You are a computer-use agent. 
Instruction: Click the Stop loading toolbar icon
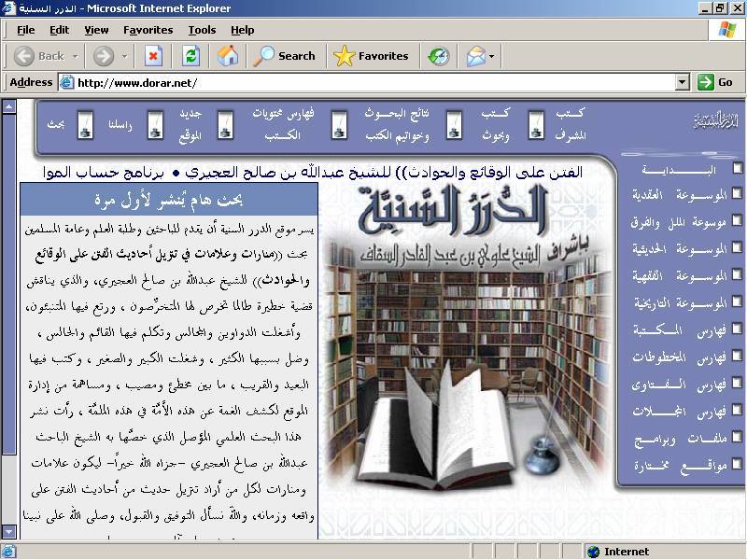tap(153, 56)
